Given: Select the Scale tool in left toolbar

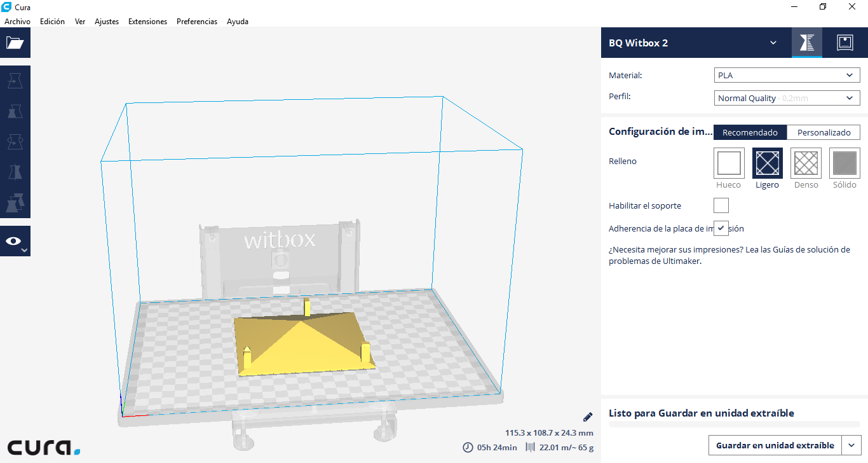Looking at the screenshot, I should pyautogui.click(x=15, y=111).
